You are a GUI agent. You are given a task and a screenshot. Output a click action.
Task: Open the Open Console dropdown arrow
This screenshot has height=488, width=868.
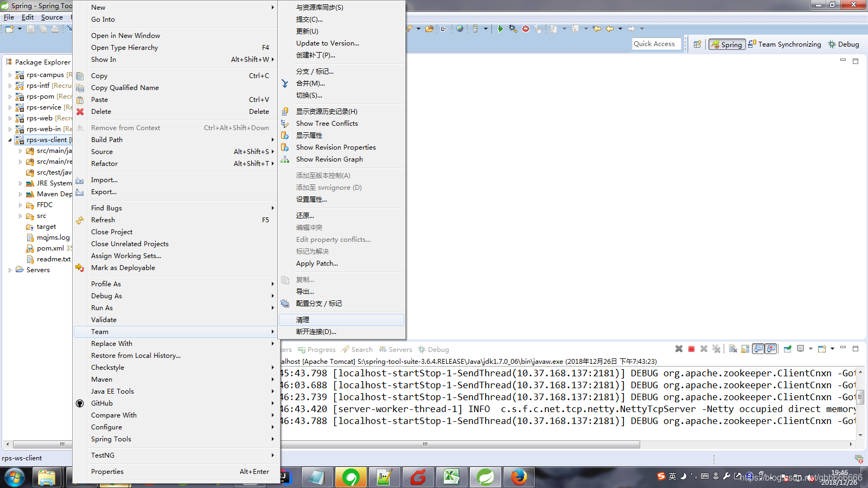832,349
